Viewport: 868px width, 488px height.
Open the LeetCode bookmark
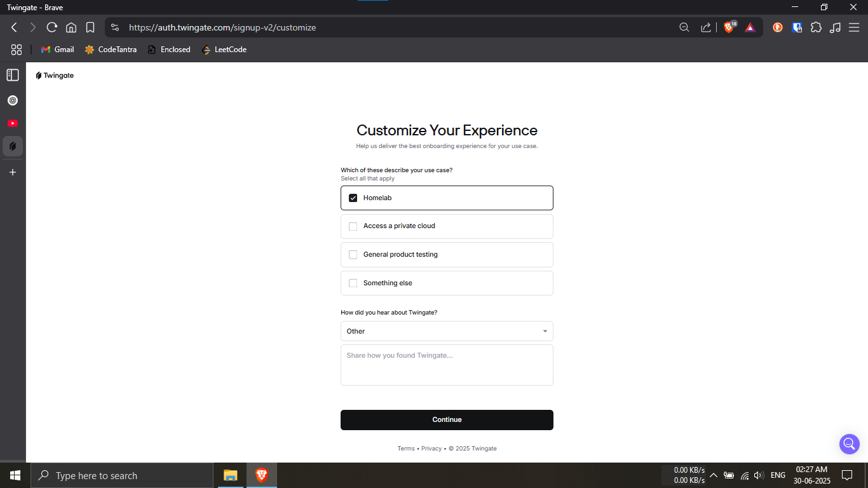[x=224, y=50]
